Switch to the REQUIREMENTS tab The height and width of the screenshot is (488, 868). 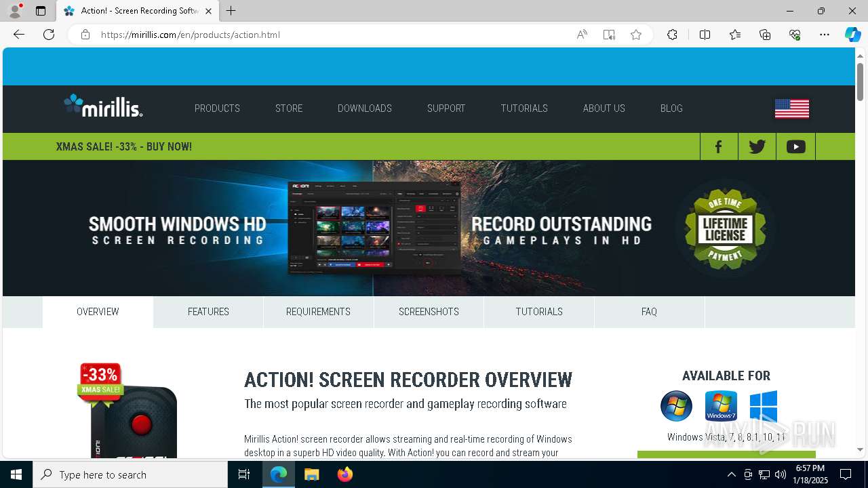coord(318,312)
